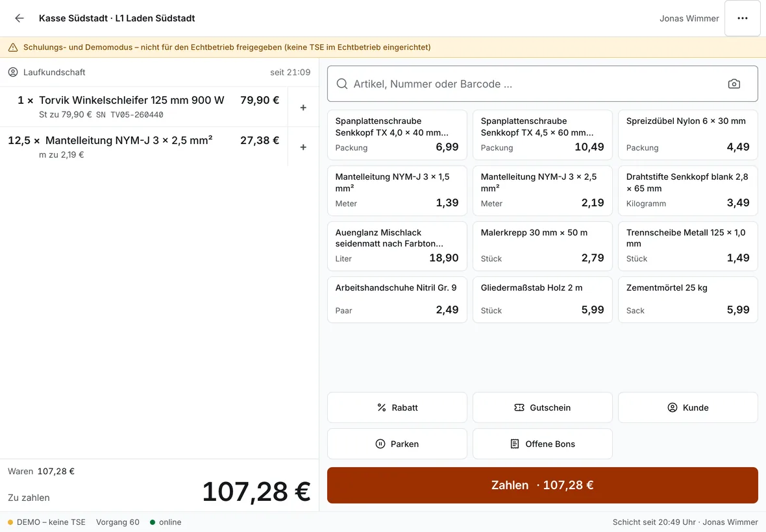Select the Torvik Winkelschleifer cart line
The height and width of the screenshot is (532, 766).
pyautogui.click(x=143, y=108)
